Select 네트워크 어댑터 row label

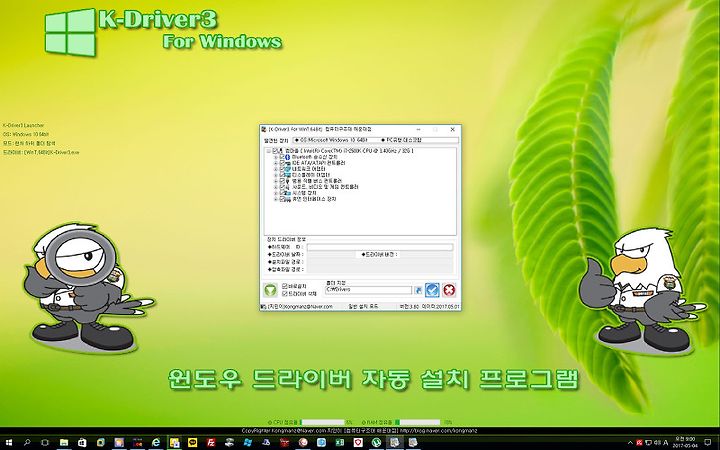[x=309, y=169]
